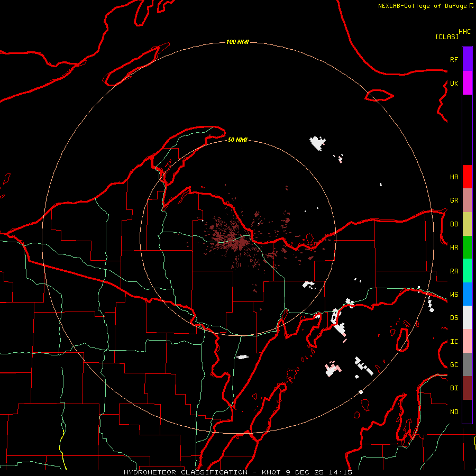The height and width of the screenshot is (476, 476).
Task: Click the RF purple legend swatch
Action: (467, 59)
